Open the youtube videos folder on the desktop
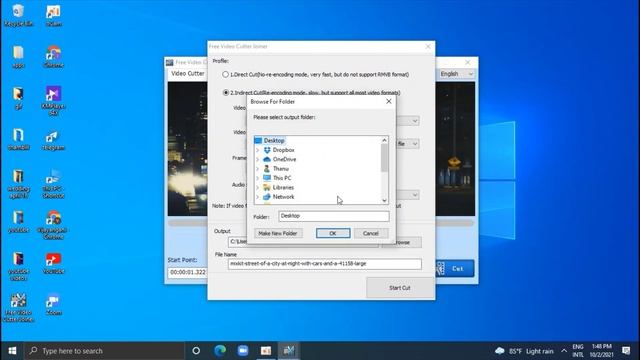The width and height of the screenshot is (640, 360). point(18,266)
